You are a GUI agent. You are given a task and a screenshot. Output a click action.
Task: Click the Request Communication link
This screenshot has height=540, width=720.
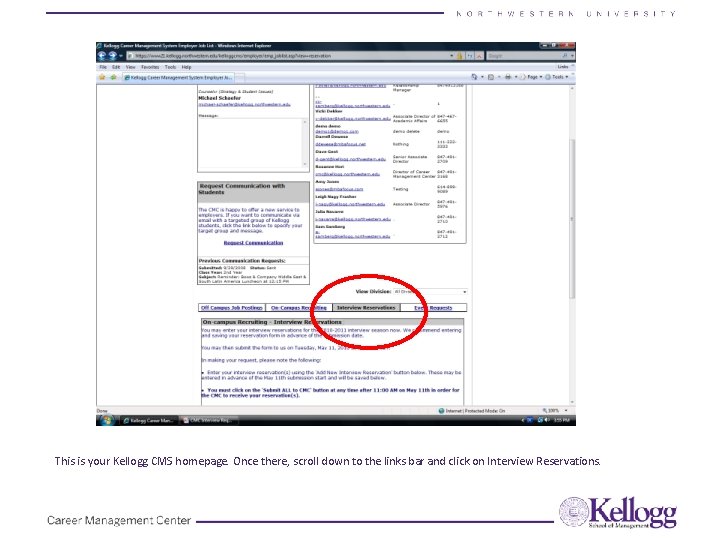click(253, 243)
